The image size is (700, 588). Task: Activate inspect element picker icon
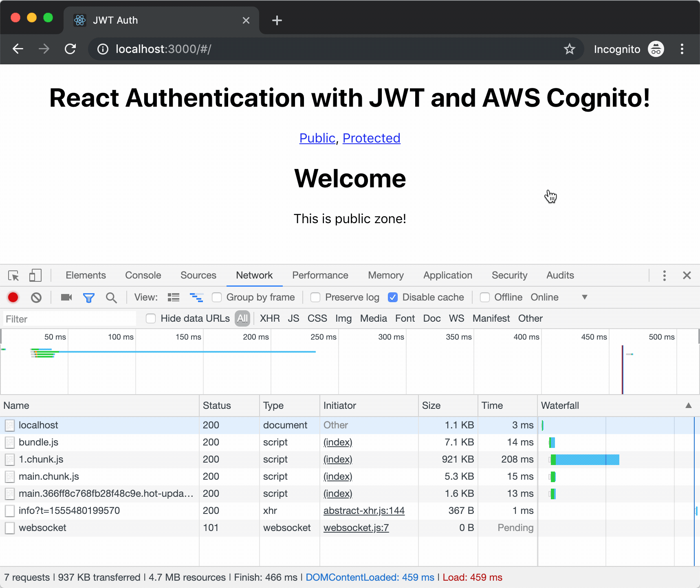(13, 276)
